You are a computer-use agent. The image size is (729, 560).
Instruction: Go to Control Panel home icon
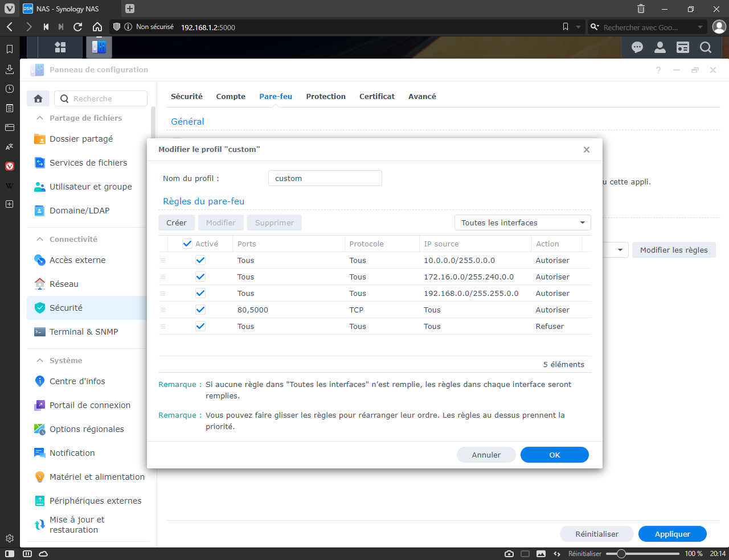(x=38, y=98)
